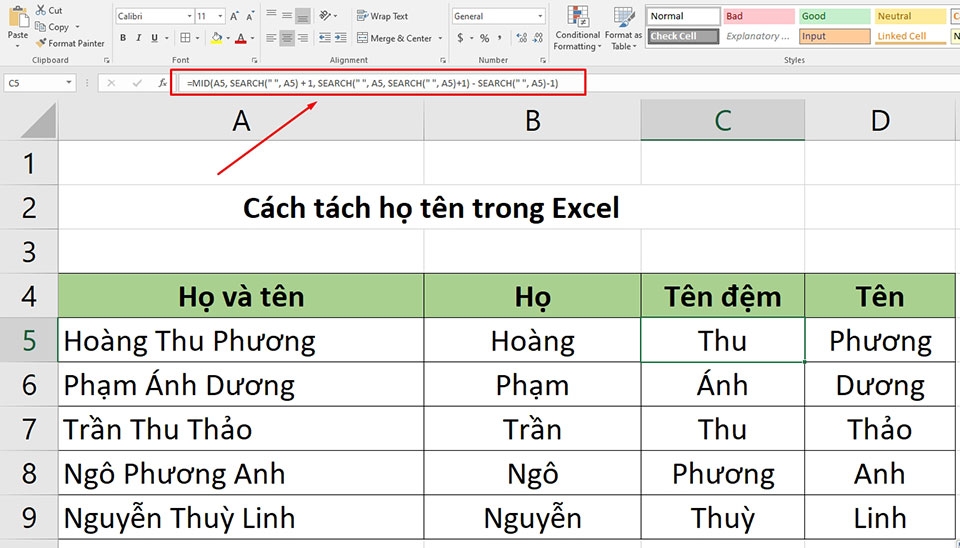Image resolution: width=960 pixels, height=548 pixels.
Task: Click the Paste clipboard icon
Action: click(x=18, y=18)
